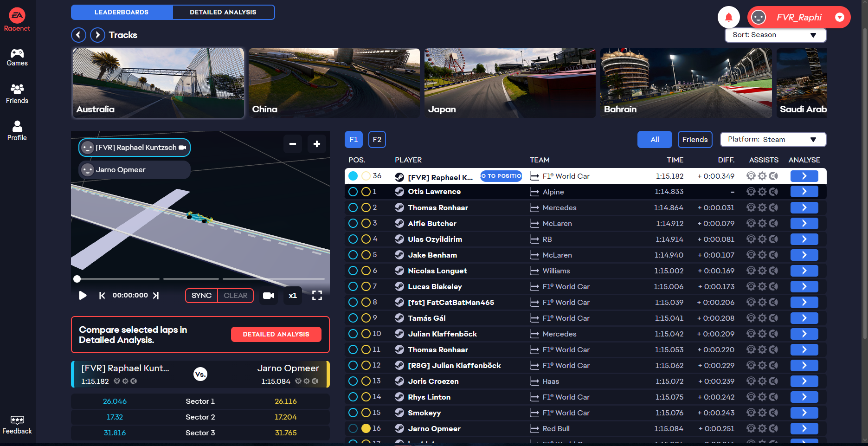
Task: Switch to Detailed Analysis tab
Action: (x=223, y=12)
